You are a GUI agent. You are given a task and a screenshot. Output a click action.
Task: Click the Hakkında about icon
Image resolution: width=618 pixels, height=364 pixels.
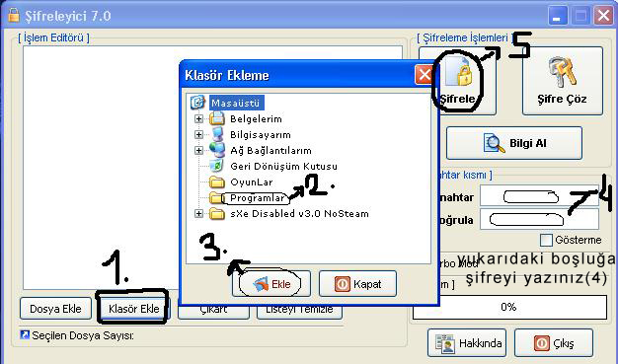point(445,343)
